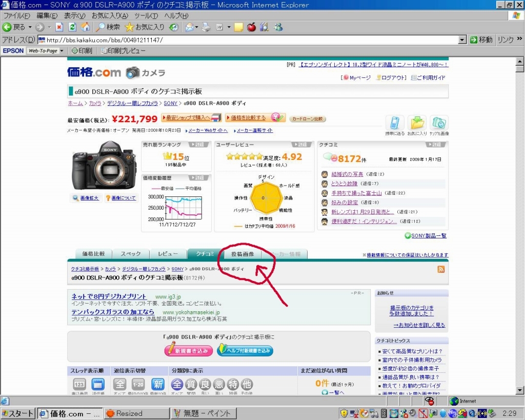525x420 pixels.
Task: Open the ヘルプ(H) menu
Action: [176, 15]
